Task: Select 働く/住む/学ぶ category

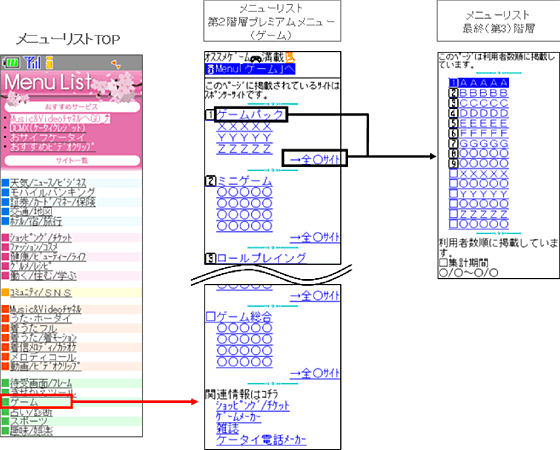Action: (x=43, y=276)
